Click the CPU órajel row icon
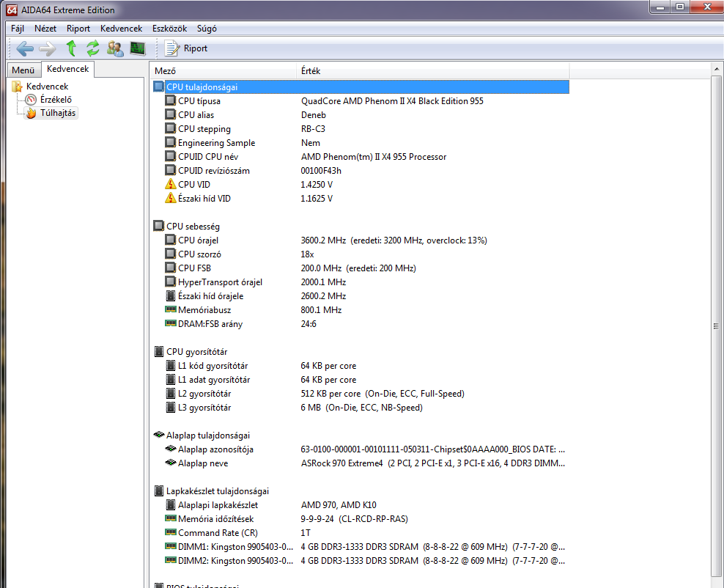The image size is (724, 588). pyautogui.click(x=171, y=240)
